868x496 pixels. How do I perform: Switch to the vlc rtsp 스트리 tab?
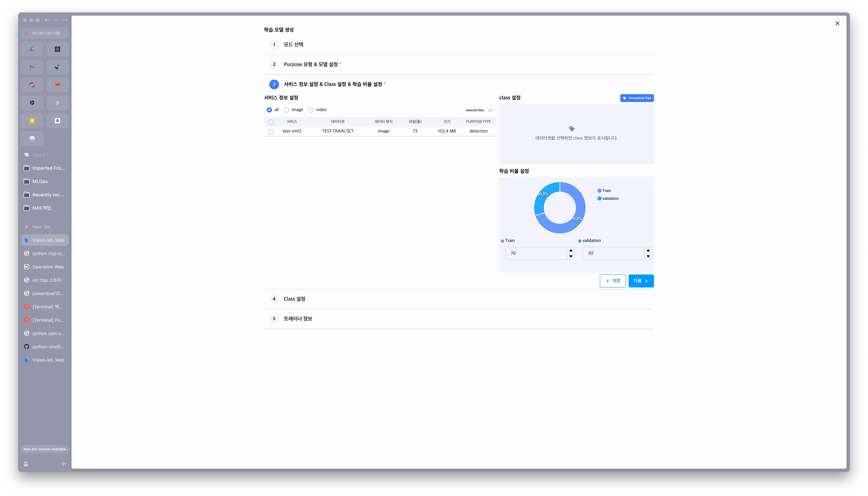[x=45, y=280]
